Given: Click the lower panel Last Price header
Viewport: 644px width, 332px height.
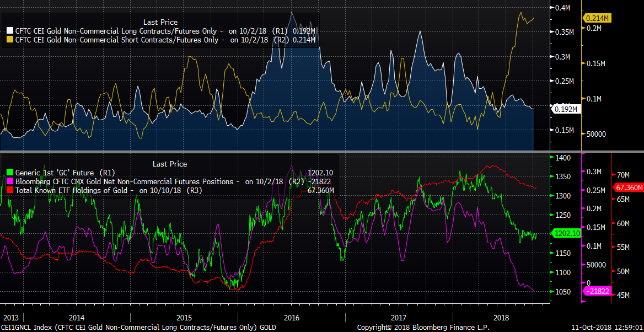Looking at the screenshot, I should 169,164.
